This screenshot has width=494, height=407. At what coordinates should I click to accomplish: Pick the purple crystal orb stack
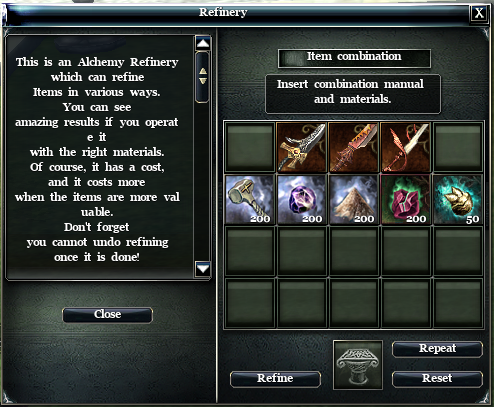[x=302, y=199]
